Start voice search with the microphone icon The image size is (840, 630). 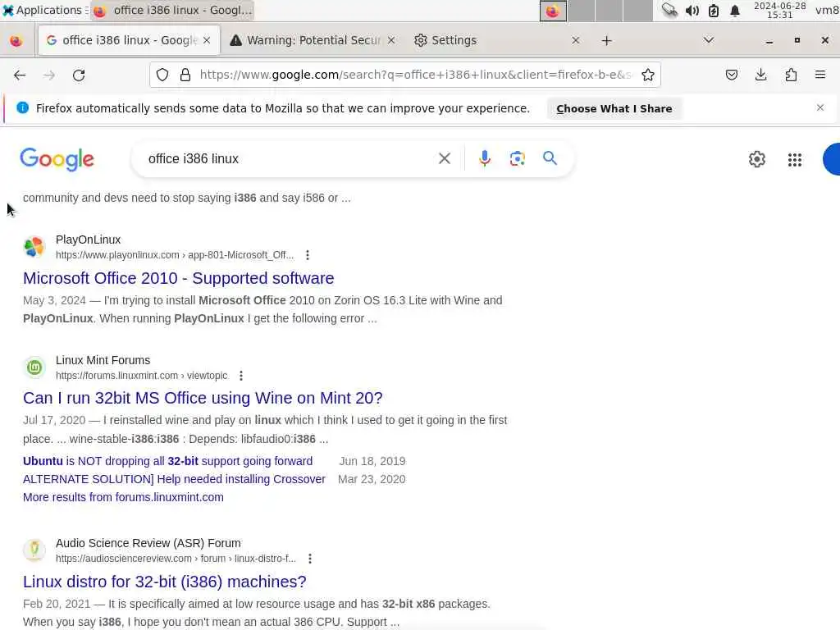tap(484, 158)
